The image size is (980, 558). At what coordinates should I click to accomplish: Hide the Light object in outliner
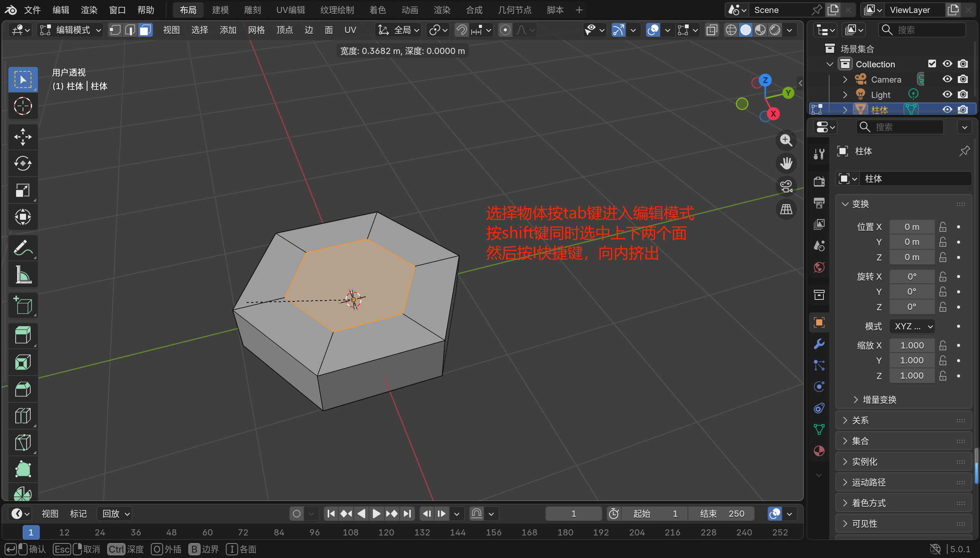pyautogui.click(x=947, y=94)
